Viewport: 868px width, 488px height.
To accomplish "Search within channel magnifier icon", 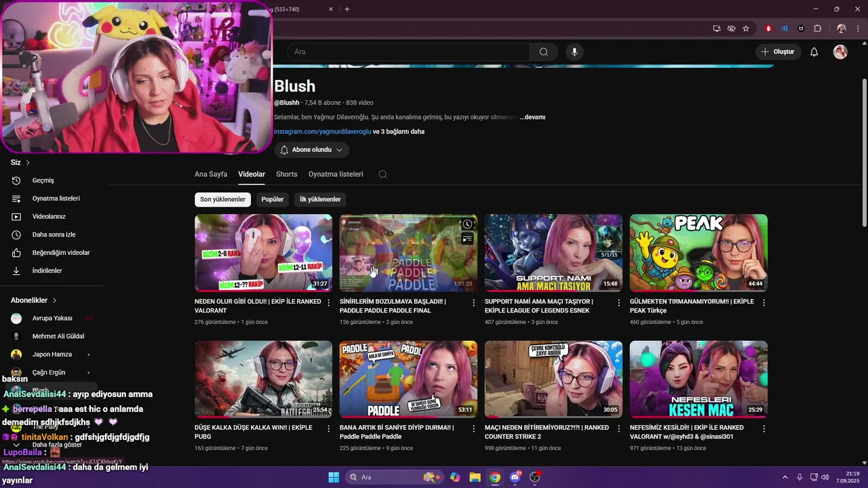I will (382, 174).
